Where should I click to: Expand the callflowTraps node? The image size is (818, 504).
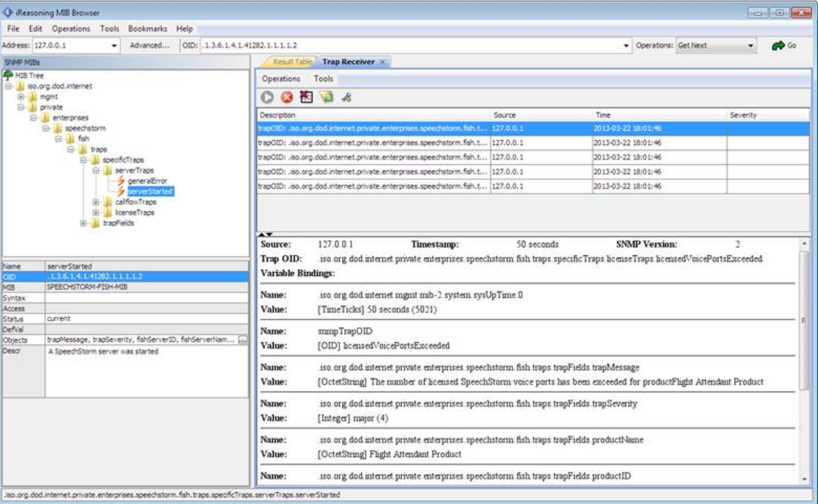coord(96,202)
